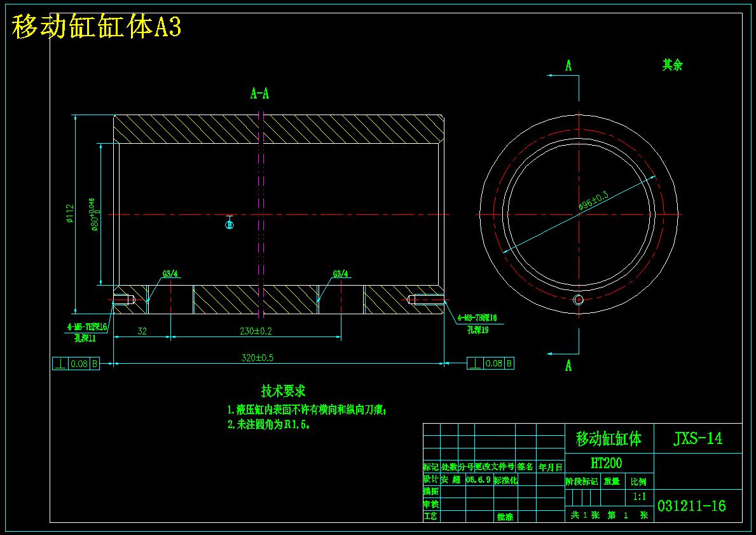Click the '230±0.2' dimension text

(256, 331)
